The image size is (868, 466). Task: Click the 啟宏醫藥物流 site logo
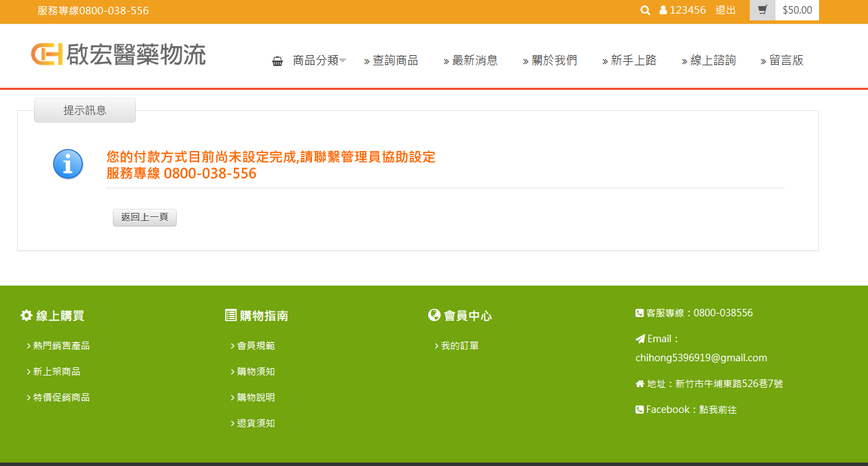[118, 54]
